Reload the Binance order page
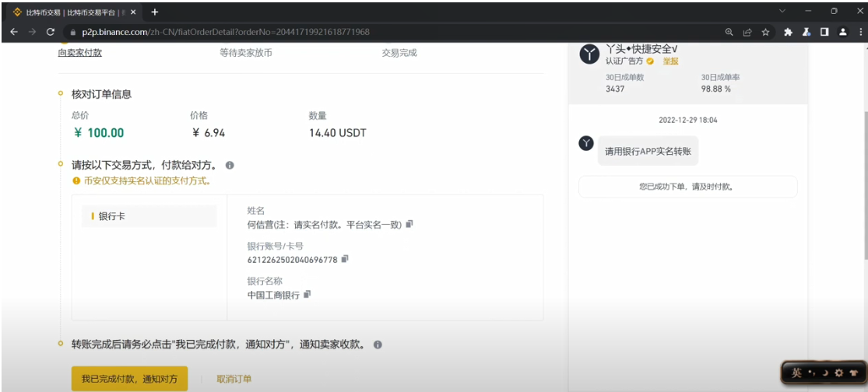The image size is (868, 392). [51, 32]
